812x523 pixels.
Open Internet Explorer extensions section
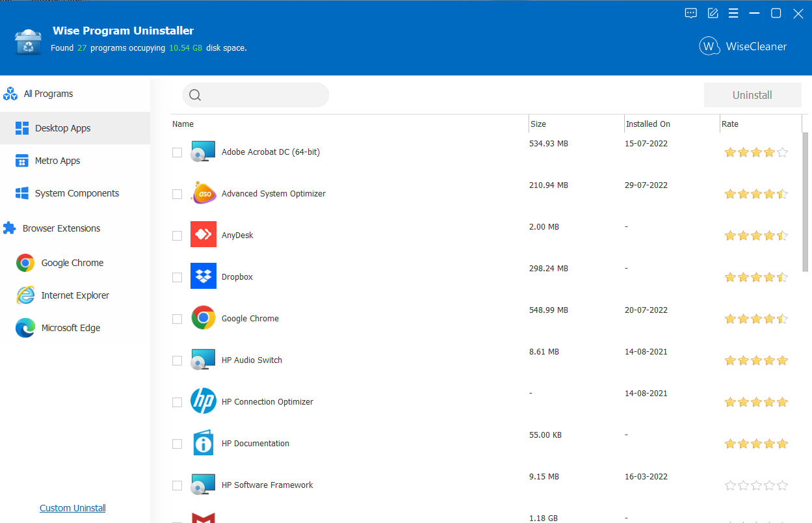[x=24, y=295]
